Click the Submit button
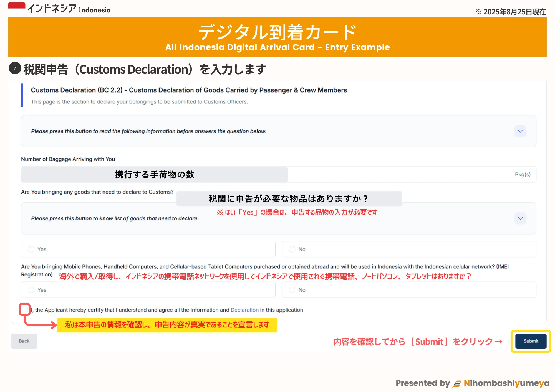Image resolution: width=555 pixels, height=392 pixels. [531, 341]
